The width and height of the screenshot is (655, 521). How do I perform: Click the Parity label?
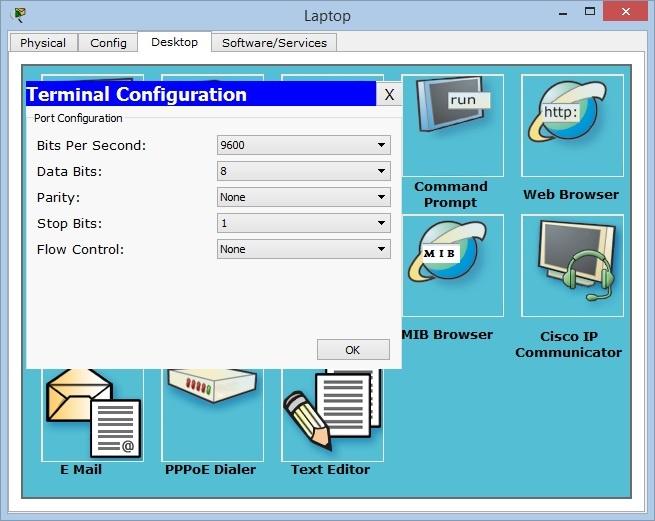click(58, 198)
